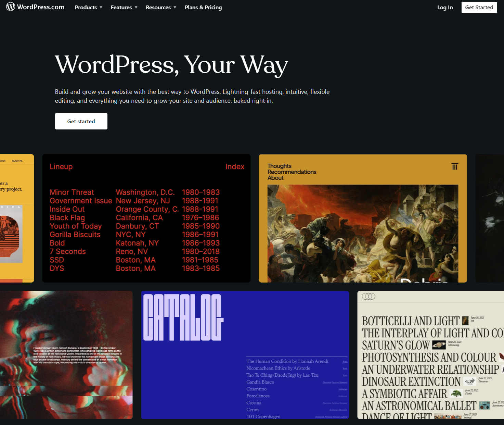Screen dimensions: 504x425
Task: Open the Products dropdown menu
Action: coord(89,7)
